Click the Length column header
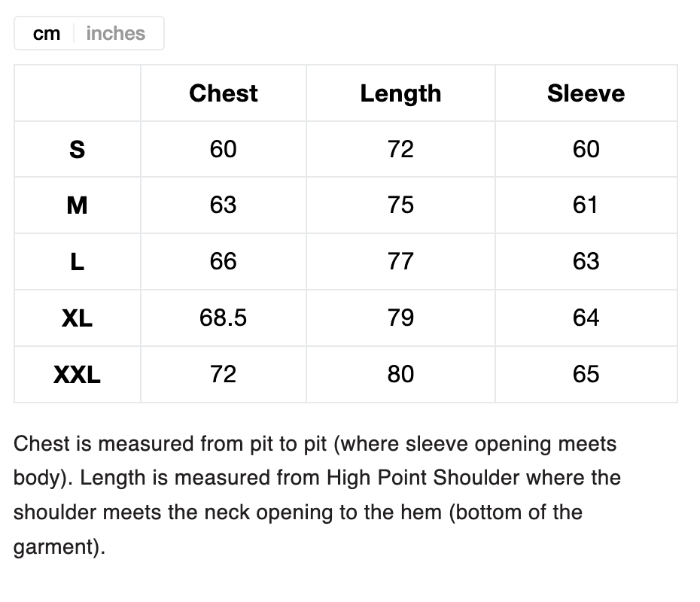 click(x=400, y=93)
